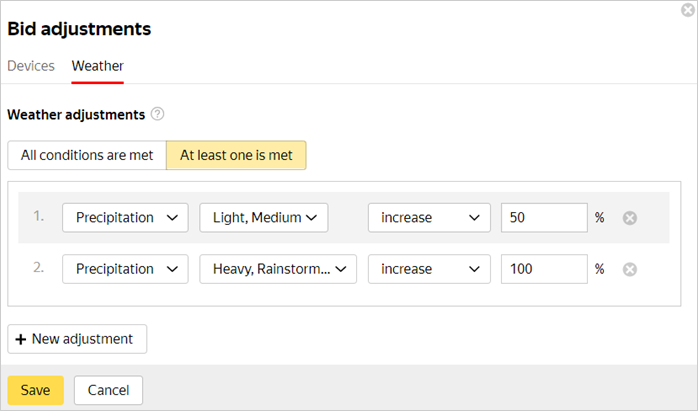
Task: Click the Bid adjustments dialog title
Action: tap(80, 29)
